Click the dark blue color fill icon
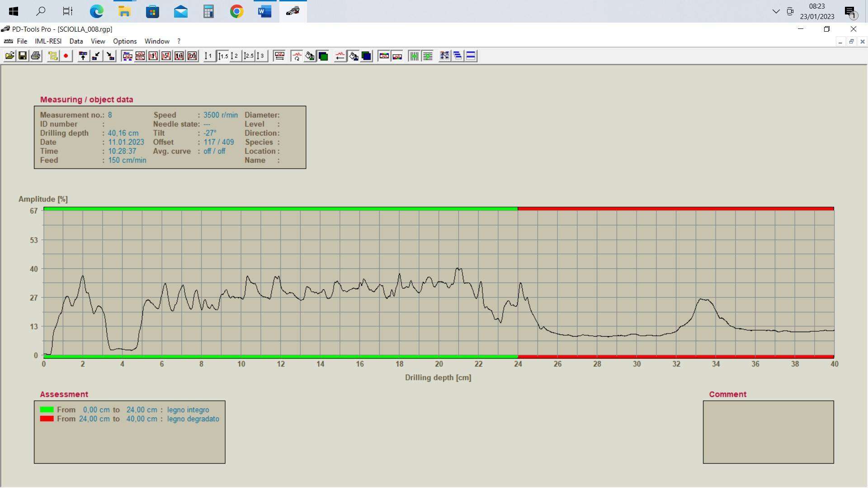 pyautogui.click(x=366, y=56)
